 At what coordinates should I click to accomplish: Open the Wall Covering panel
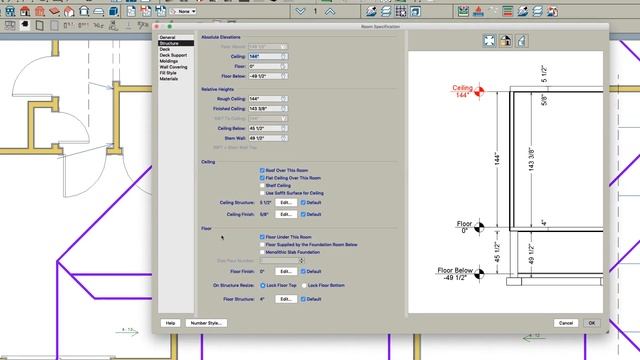tap(173, 67)
